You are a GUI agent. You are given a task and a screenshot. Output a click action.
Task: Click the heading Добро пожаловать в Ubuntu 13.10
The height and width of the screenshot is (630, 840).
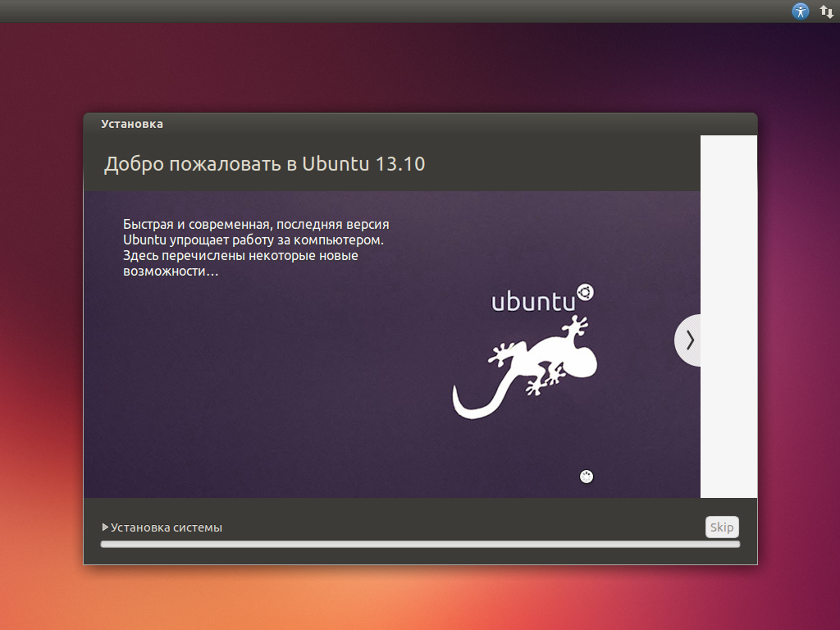point(265,164)
